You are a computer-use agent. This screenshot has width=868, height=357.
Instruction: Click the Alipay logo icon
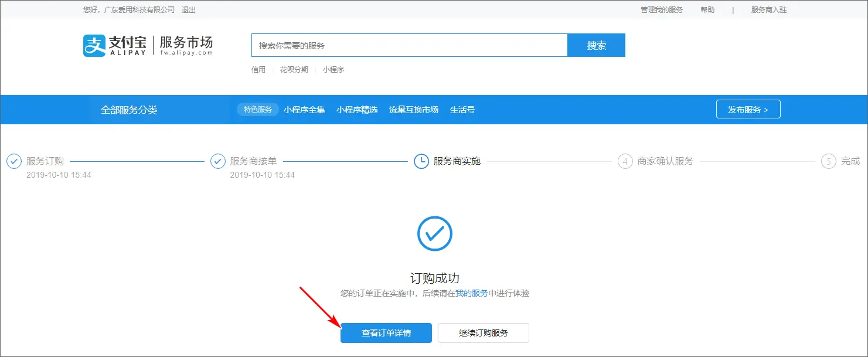[94, 45]
